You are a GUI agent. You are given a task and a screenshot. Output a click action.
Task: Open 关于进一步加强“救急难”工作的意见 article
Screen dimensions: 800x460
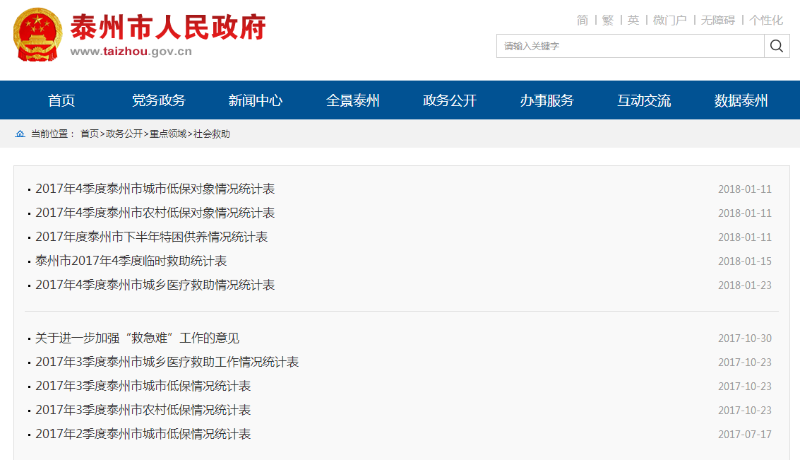coord(137,338)
